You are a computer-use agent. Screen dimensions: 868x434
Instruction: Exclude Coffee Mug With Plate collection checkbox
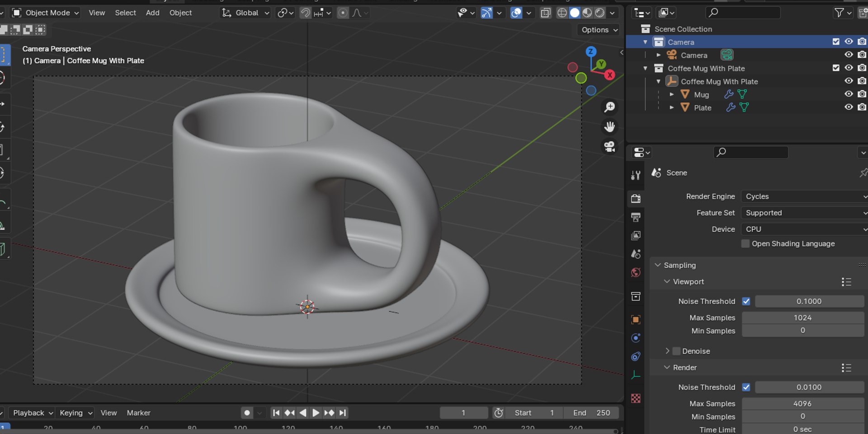pos(836,68)
